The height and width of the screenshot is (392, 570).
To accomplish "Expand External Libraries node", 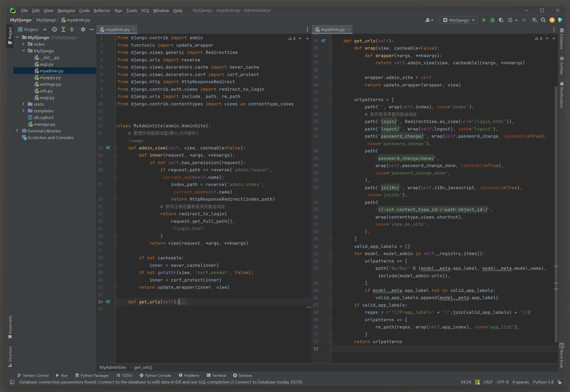I will click(17, 131).
